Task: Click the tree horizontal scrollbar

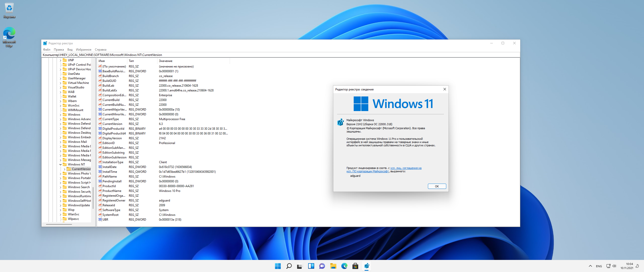Action: (x=59, y=224)
